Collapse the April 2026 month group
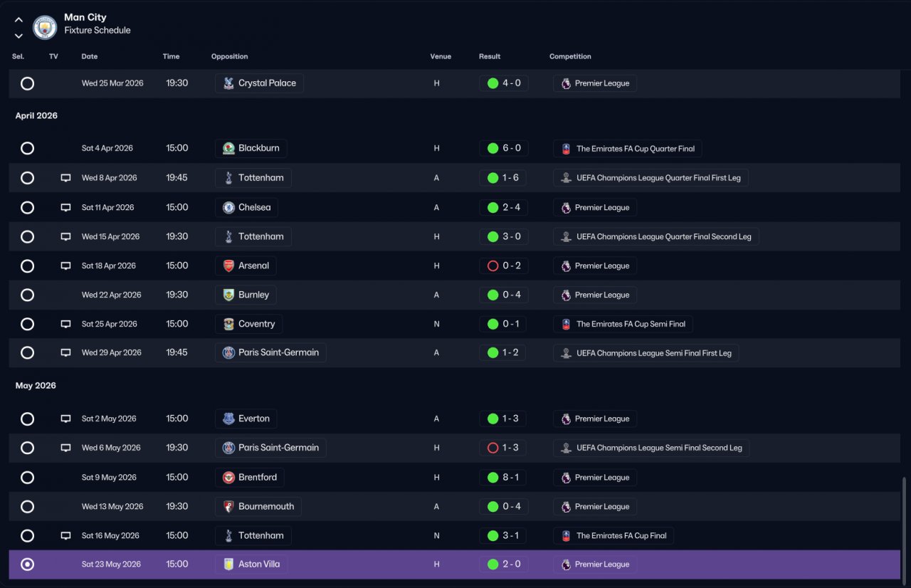This screenshot has width=911, height=588. pyautogui.click(x=36, y=115)
